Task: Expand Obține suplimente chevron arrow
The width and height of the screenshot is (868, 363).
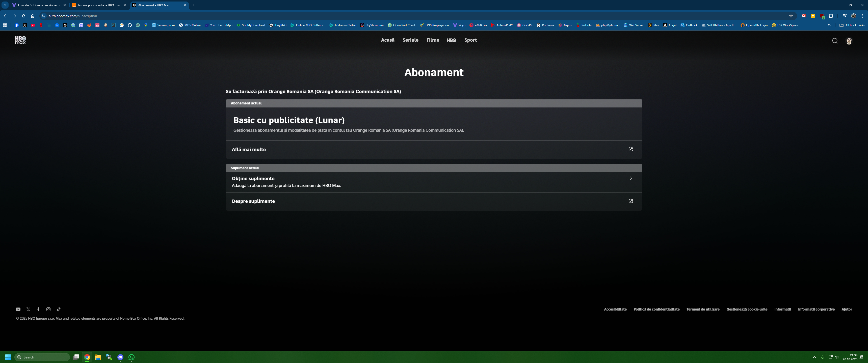Action: click(630, 178)
